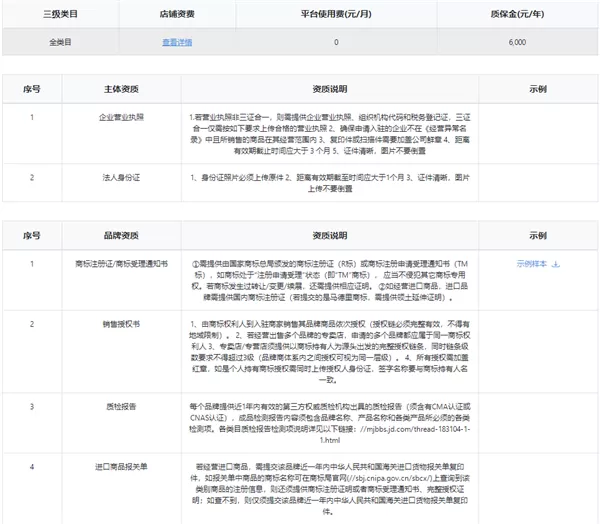Image resolution: width=600 pixels, height=524 pixels.
Task: Click serial number 4 in brand table
Action: pos(32,467)
